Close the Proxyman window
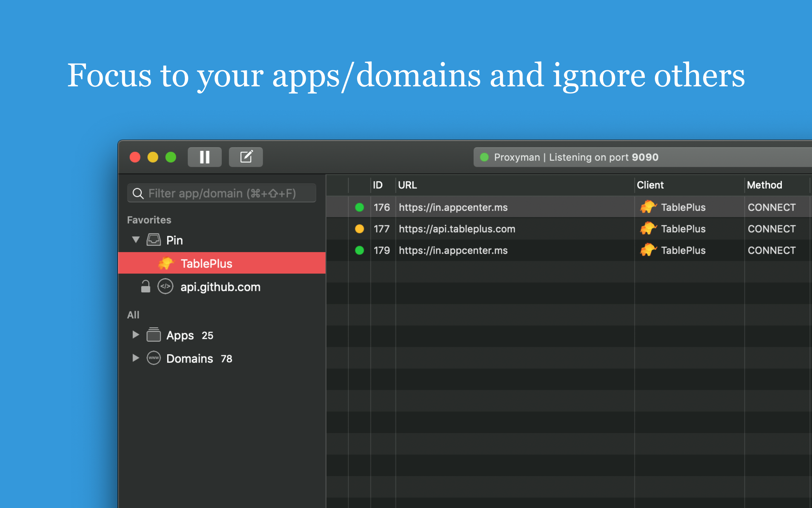Image resolution: width=812 pixels, height=508 pixels. pyautogui.click(x=135, y=157)
